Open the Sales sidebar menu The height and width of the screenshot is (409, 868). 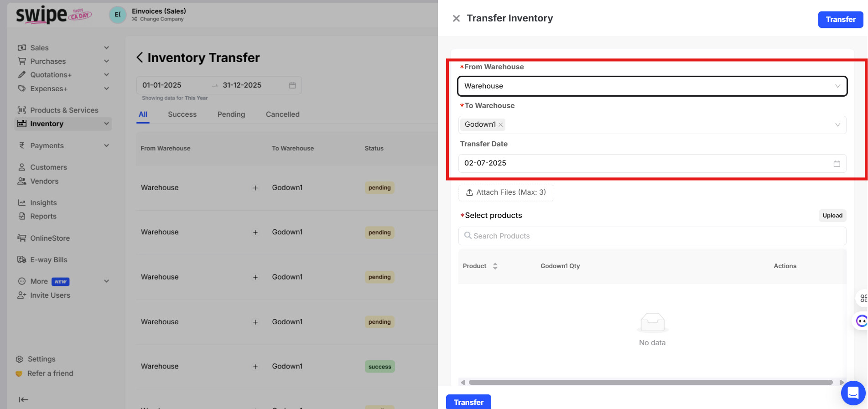pos(39,48)
